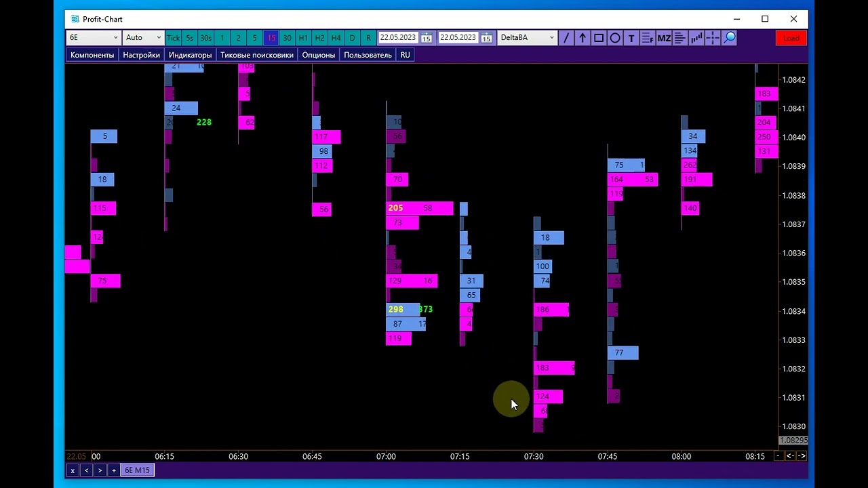Activate the magnifier zoom tool
The width and height of the screenshot is (868, 488).
(730, 38)
